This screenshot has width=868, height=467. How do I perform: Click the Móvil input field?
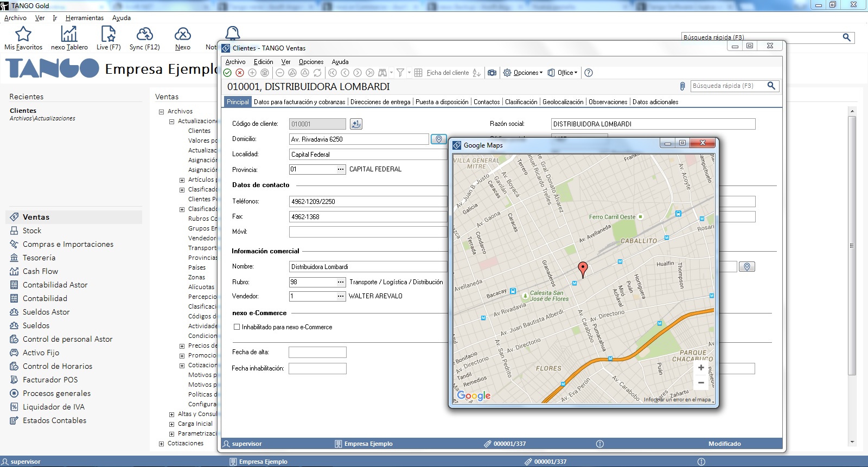coord(368,232)
